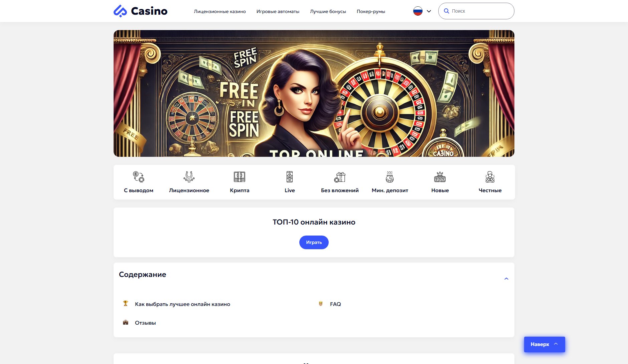Screen dimensions: 628x364
Task: Click the chevron on the "Наверх" button
Action: pyautogui.click(x=556, y=344)
